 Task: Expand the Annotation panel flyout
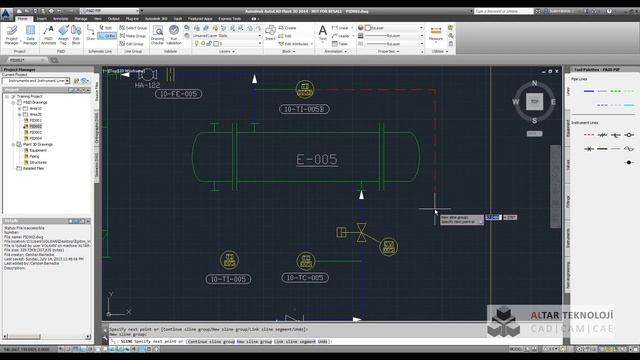point(336,51)
